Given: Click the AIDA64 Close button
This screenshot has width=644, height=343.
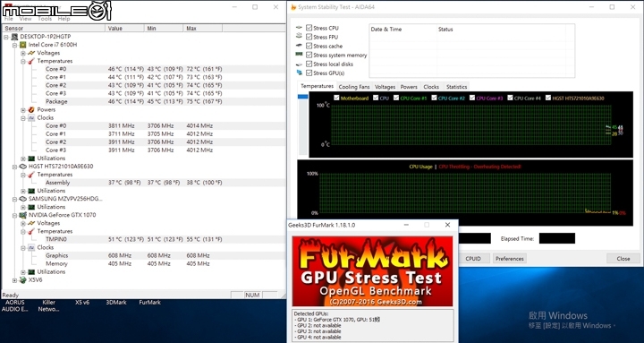Looking at the screenshot, I should (x=623, y=259).
